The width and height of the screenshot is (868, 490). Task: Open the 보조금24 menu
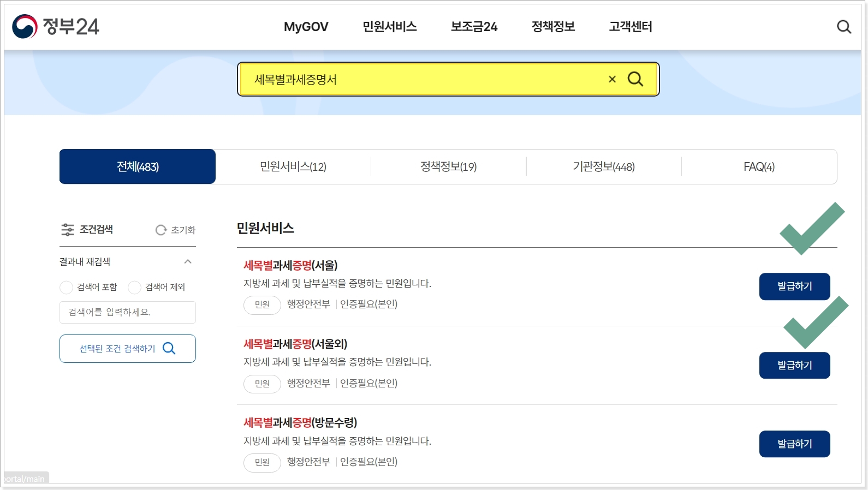(474, 27)
